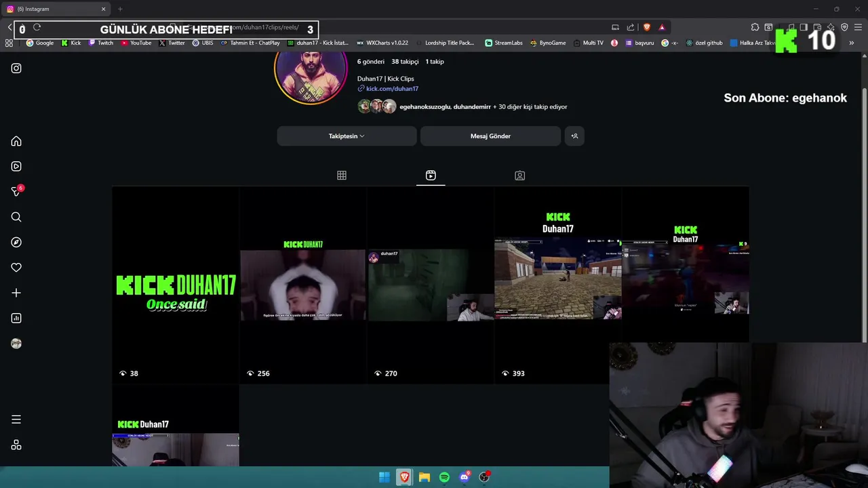Open the UBIS bookmark

click(203, 43)
